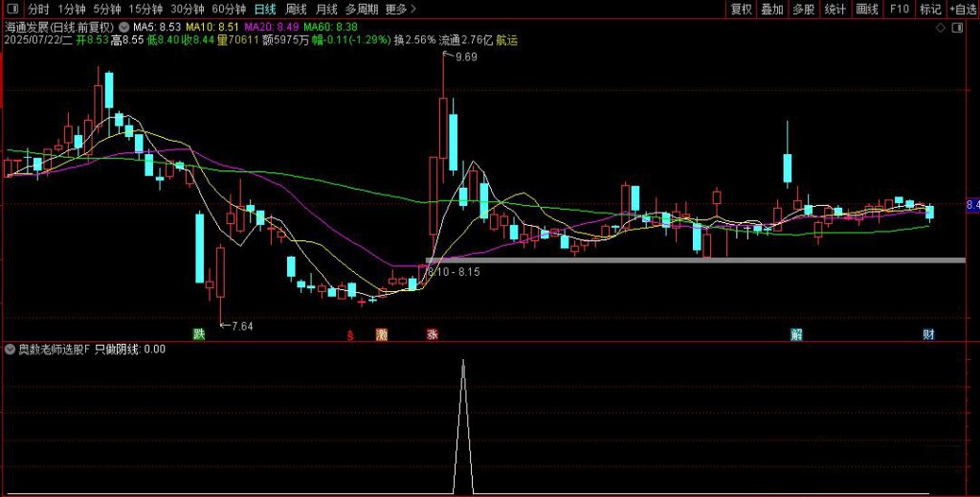
Task: Click the left panel toggle icon at top-left
Action: (11, 9)
